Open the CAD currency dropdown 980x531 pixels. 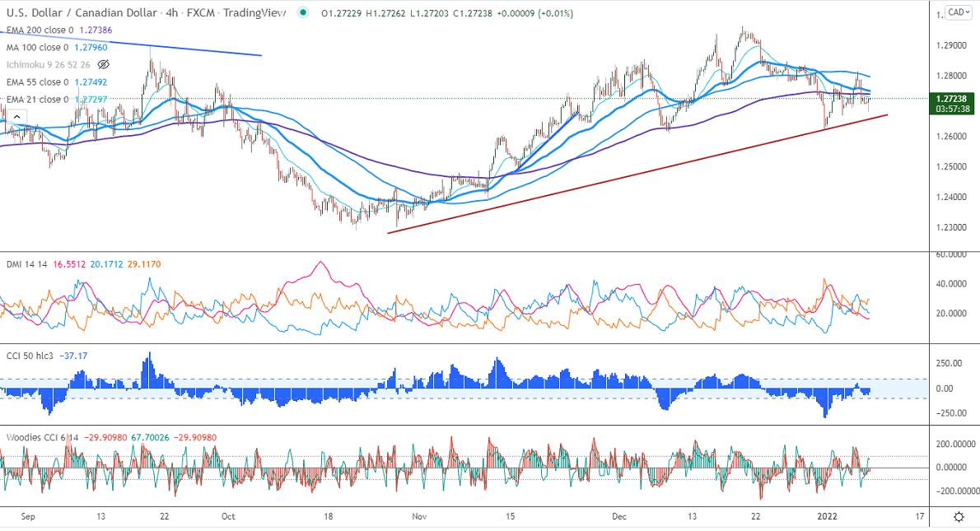[958, 12]
